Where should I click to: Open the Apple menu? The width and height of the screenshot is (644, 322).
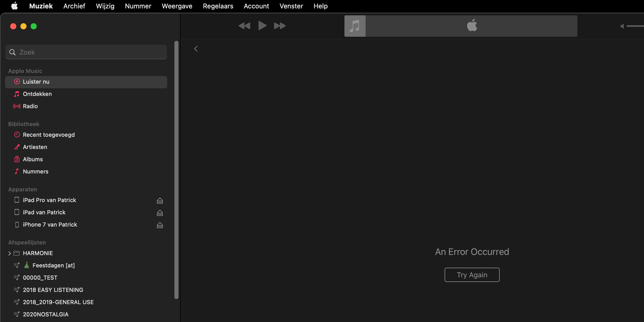pyautogui.click(x=15, y=6)
